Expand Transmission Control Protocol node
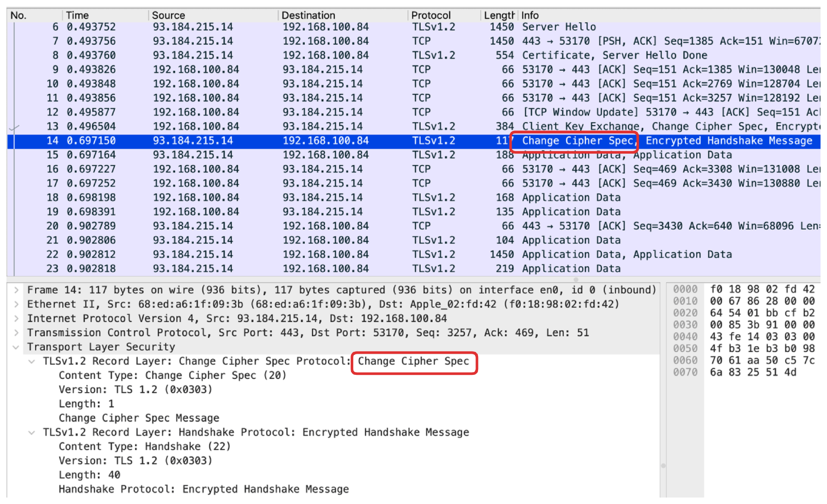Screen dimensions: 827x504 click(16, 333)
